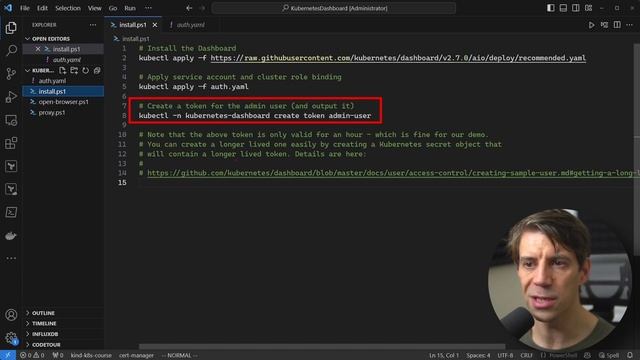Image resolution: width=640 pixels, height=360 pixels.
Task: Click kind-k8s-course context in status bar
Action: (91, 355)
